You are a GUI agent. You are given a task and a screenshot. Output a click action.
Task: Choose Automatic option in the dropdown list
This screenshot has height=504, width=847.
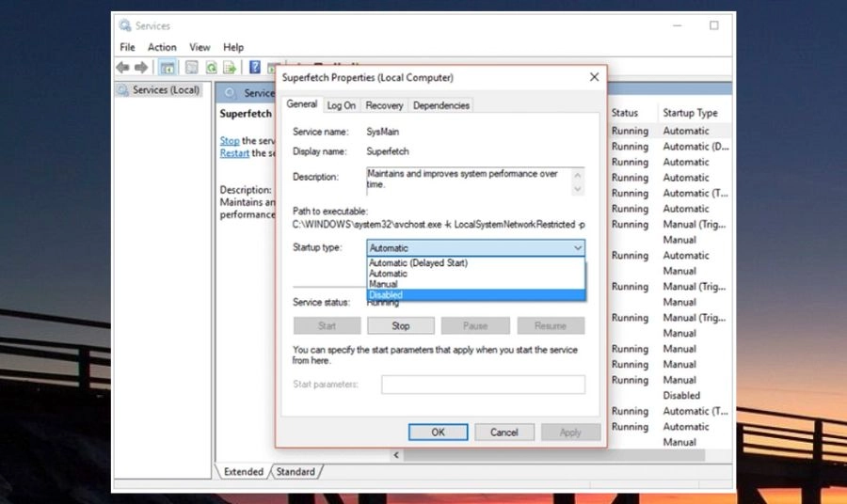[x=475, y=274]
